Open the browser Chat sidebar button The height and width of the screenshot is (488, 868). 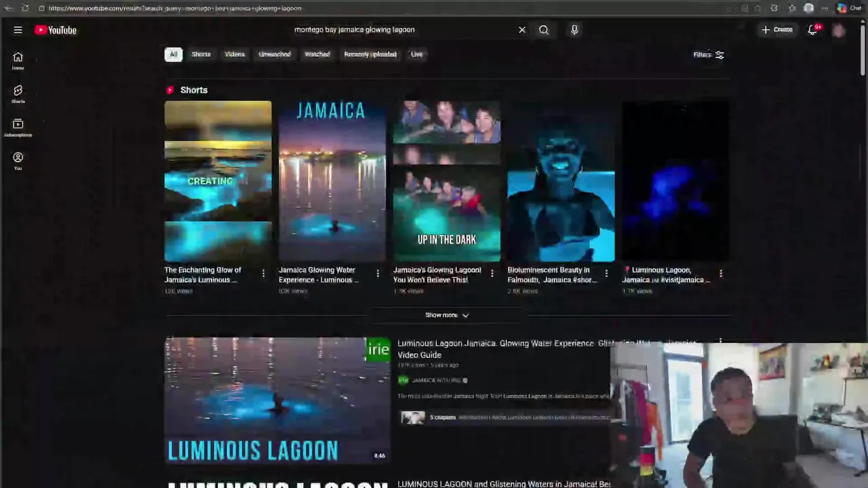coord(850,8)
